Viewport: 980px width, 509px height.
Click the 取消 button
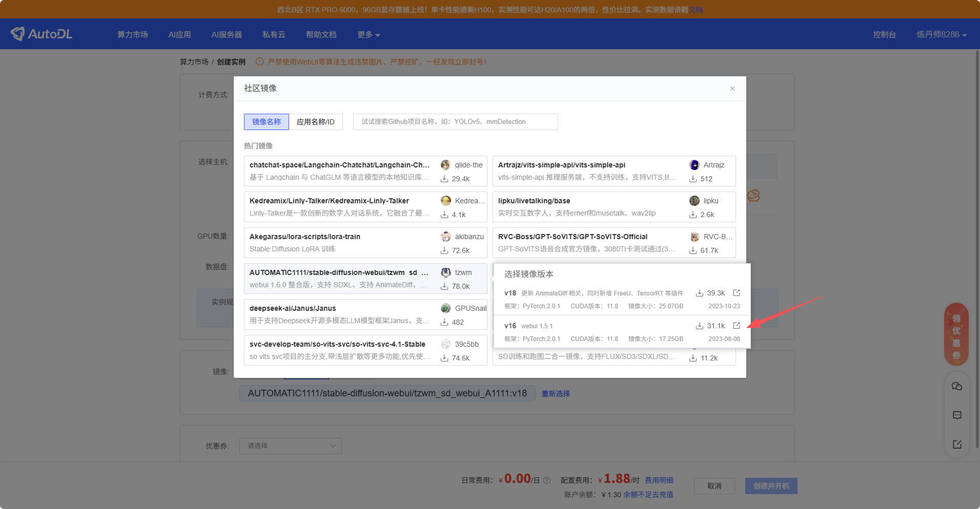tap(714, 486)
